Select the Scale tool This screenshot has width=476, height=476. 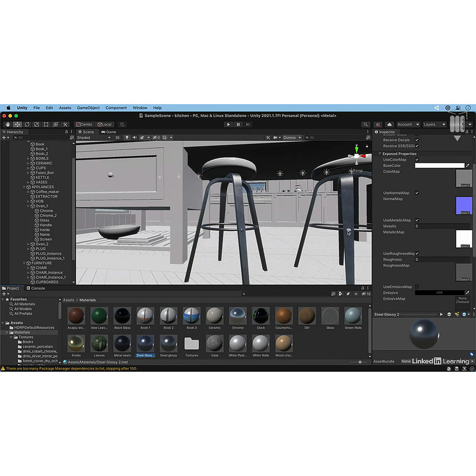point(36,124)
